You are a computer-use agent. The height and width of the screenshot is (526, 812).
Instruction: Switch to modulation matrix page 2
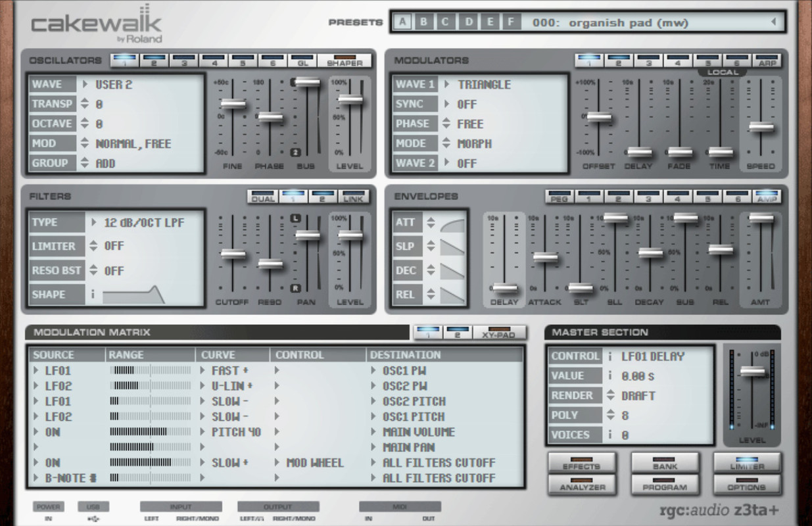458,333
